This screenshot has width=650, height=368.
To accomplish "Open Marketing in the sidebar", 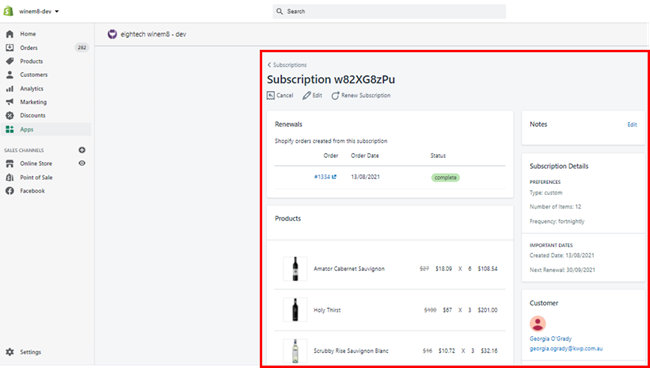I will pyautogui.click(x=33, y=102).
